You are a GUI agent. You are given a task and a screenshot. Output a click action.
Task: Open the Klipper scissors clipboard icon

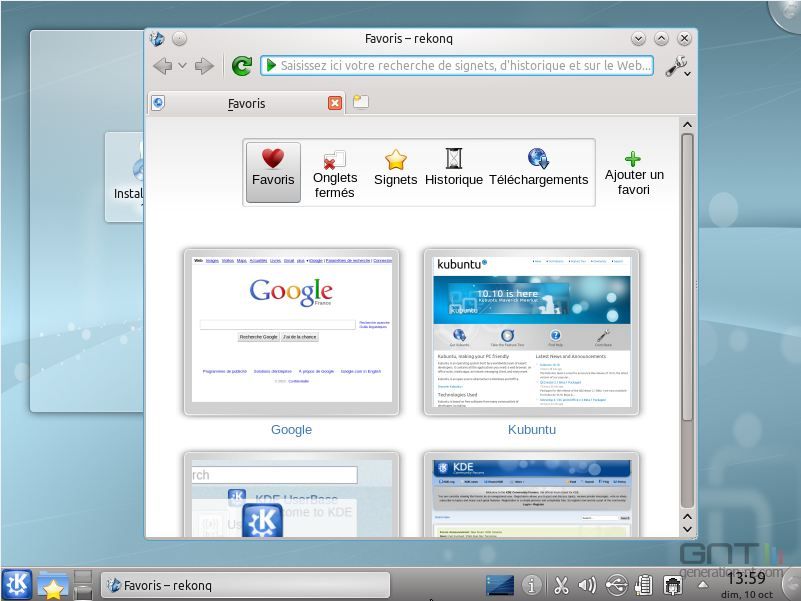coord(561,585)
